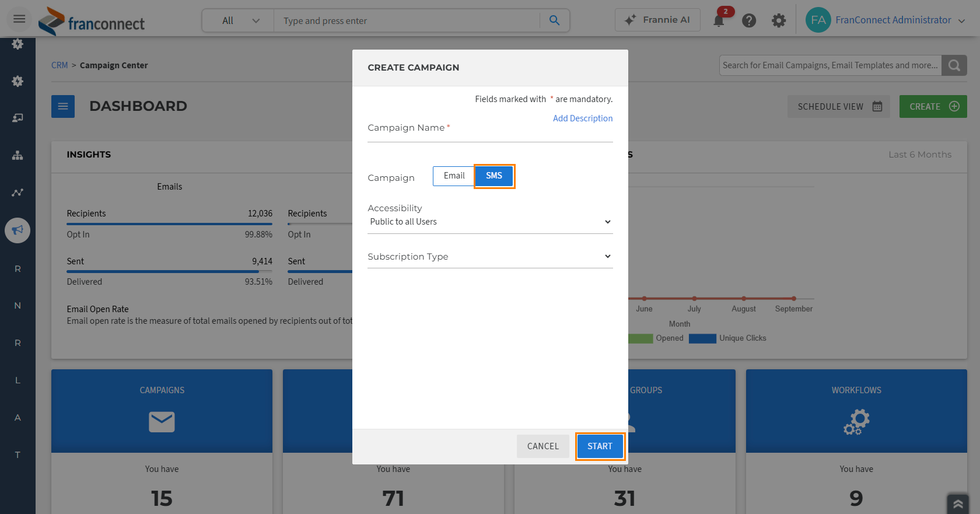Focus the Search for Email Campaigns field
980x514 pixels.
pos(831,65)
